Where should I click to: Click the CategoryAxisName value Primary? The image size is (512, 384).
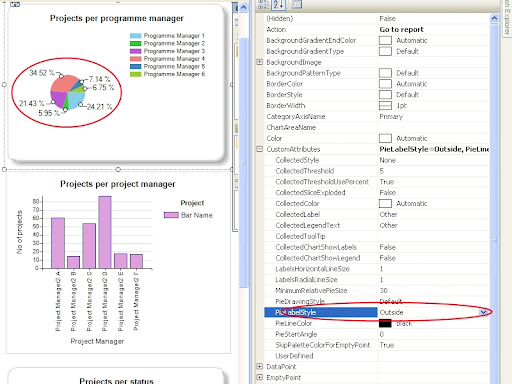tap(391, 117)
